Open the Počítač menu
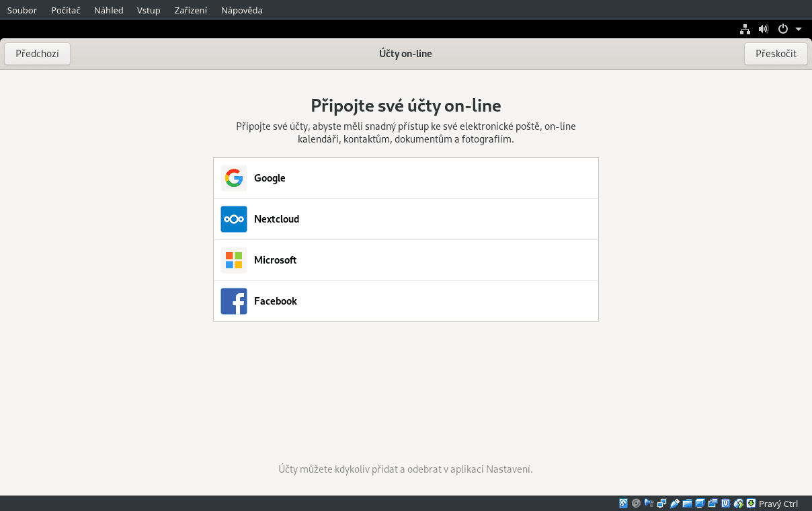This screenshot has height=511, width=812. 66,10
